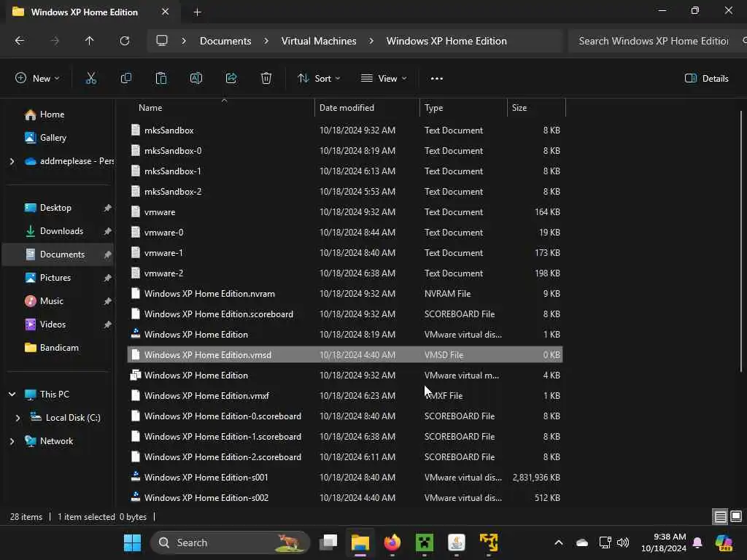Open the notification bell
This screenshot has width=747, height=560.
point(697,542)
